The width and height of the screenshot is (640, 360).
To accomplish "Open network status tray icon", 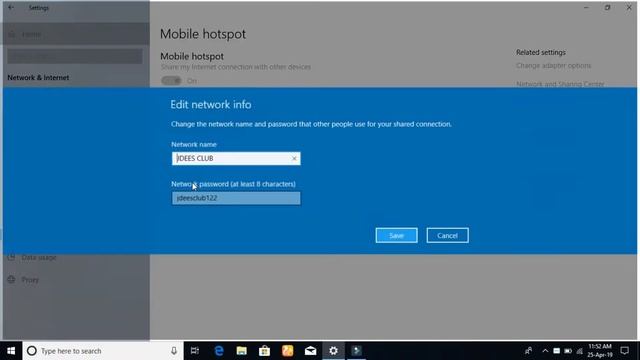I will [x=580, y=351].
